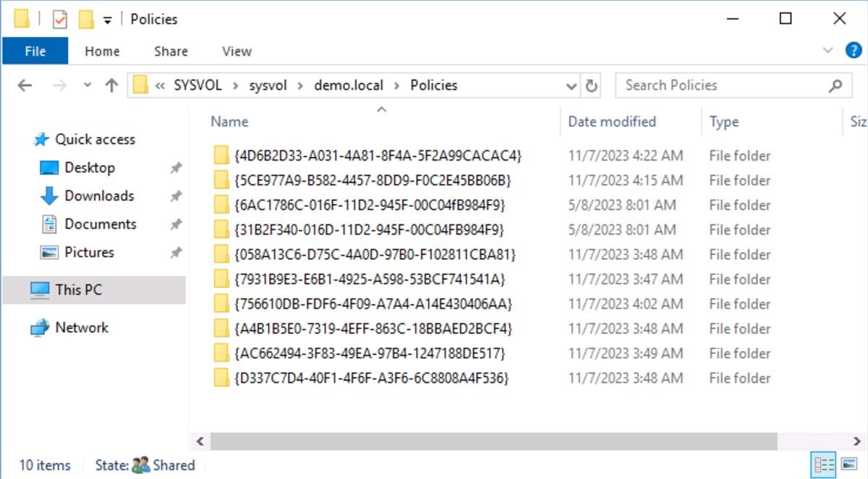Image resolution: width=868 pixels, height=479 pixels.
Task: Click the search magnifier in Search Policies
Action: point(835,85)
